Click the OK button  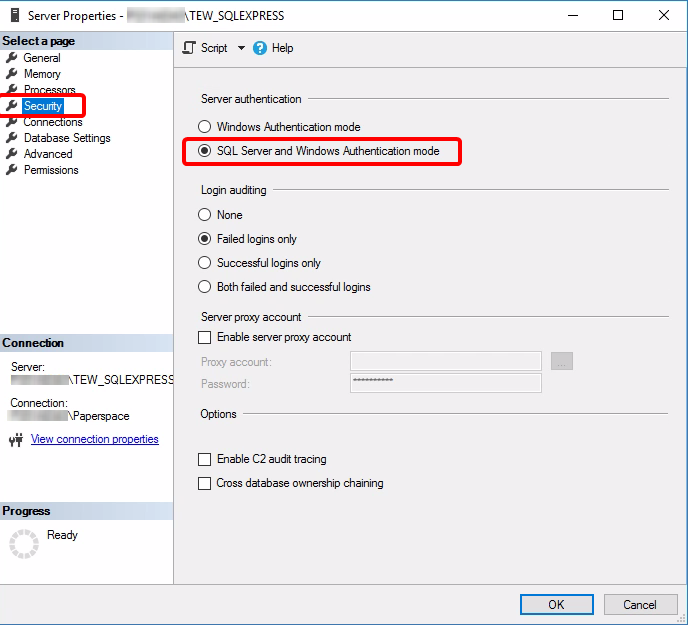point(557,604)
